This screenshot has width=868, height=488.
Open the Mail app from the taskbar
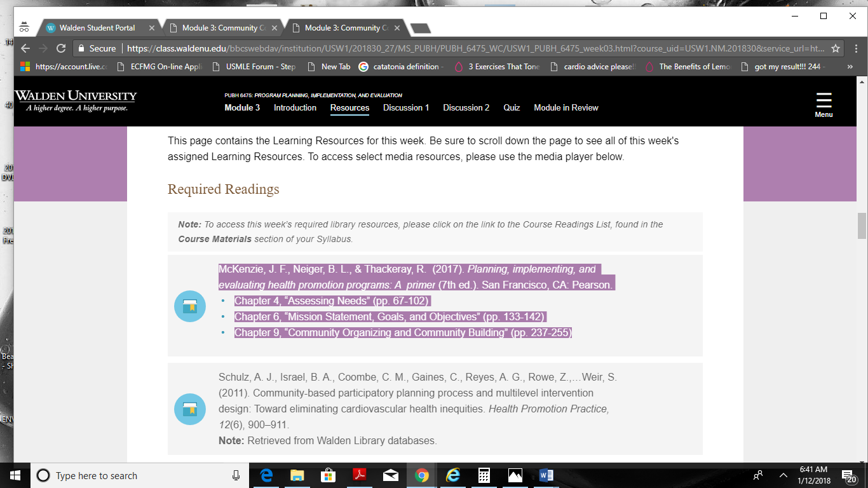(390, 475)
